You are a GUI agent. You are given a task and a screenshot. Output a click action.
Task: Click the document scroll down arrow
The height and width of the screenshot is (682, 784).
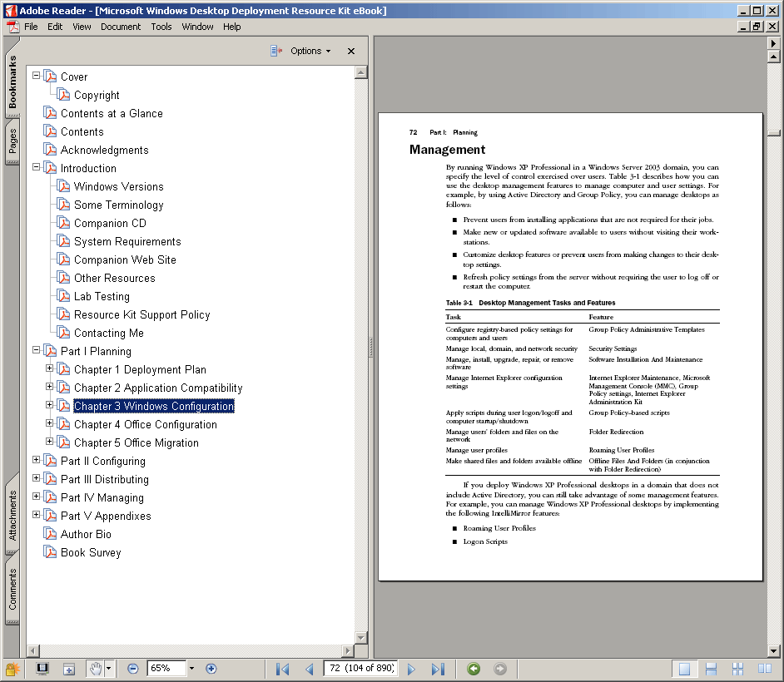[773, 651]
